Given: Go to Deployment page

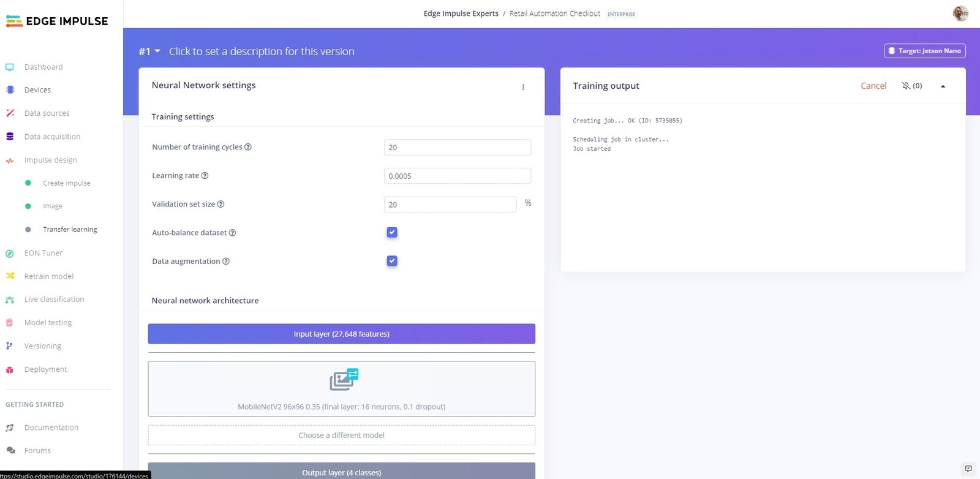Looking at the screenshot, I should (x=45, y=369).
